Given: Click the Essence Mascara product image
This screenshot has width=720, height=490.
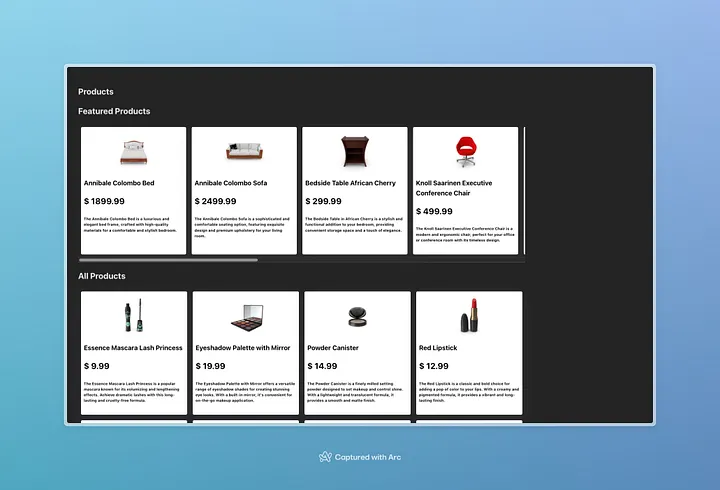Looking at the screenshot, I should pyautogui.click(x=134, y=315).
